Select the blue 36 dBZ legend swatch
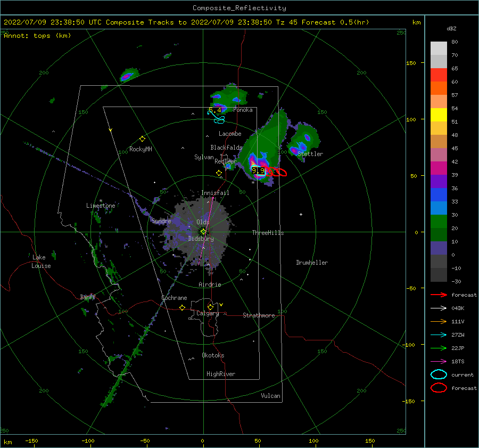 click(439, 194)
